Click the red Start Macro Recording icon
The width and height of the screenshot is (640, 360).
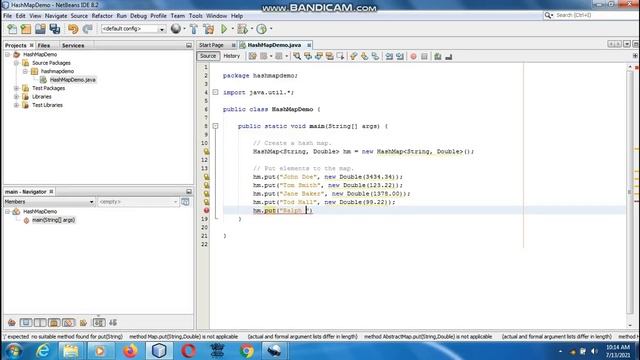413,56
